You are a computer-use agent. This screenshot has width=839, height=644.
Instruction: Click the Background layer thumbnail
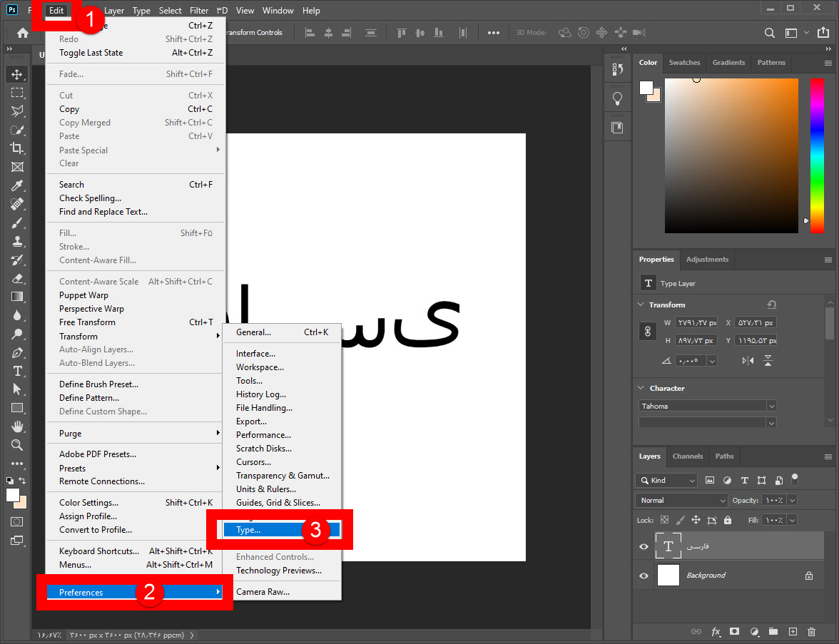(x=668, y=575)
